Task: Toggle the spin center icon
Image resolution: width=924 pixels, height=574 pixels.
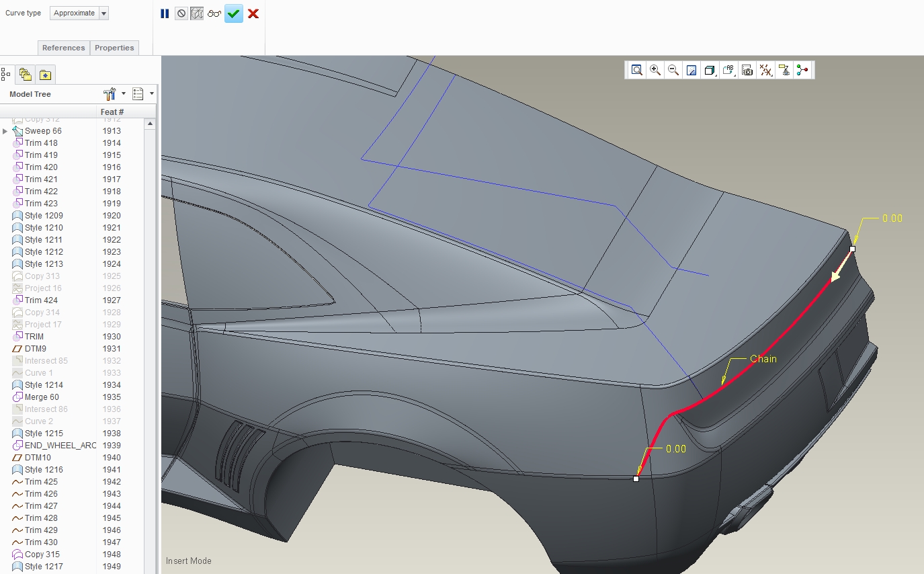Action: click(802, 70)
